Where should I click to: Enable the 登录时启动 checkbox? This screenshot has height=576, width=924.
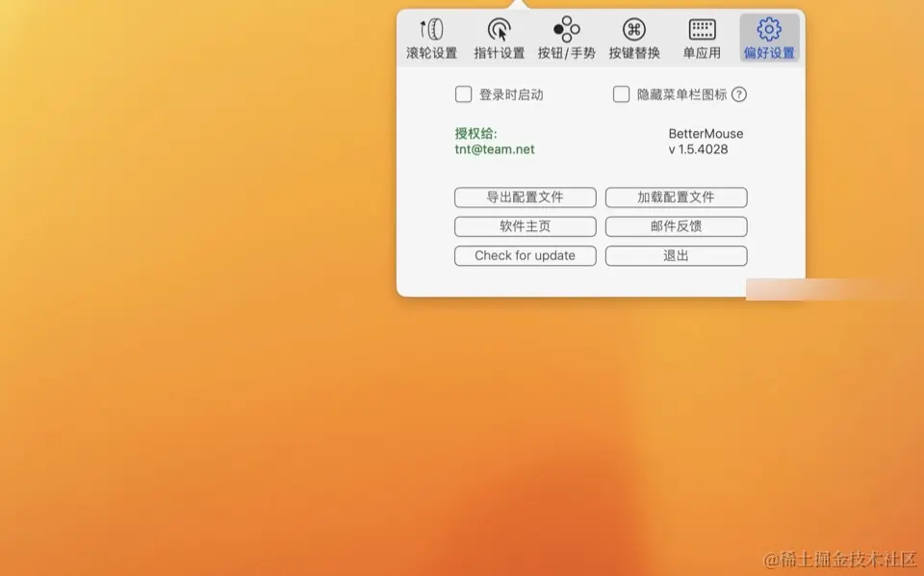coord(463,94)
